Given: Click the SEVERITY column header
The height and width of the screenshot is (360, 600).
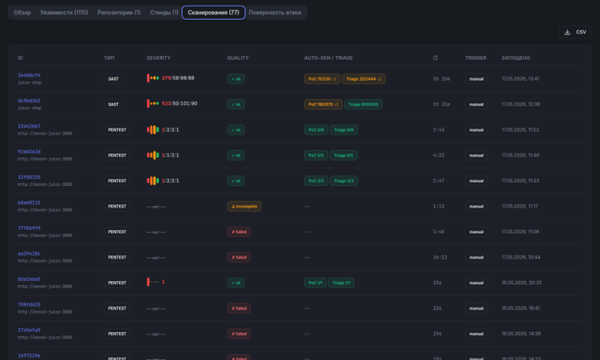Looking at the screenshot, I should (159, 58).
